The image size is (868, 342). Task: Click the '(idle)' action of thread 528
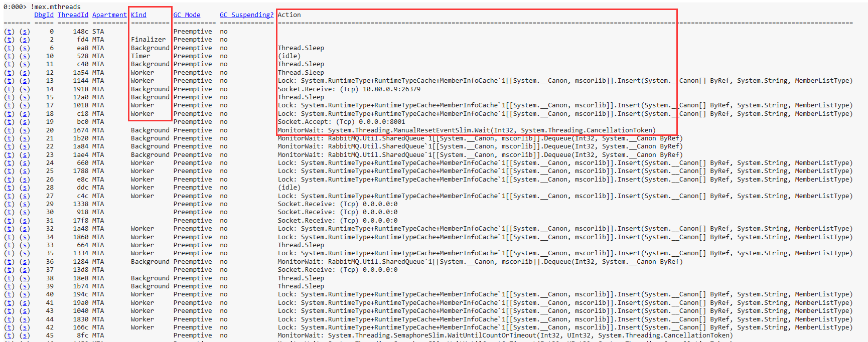(x=290, y=56)
